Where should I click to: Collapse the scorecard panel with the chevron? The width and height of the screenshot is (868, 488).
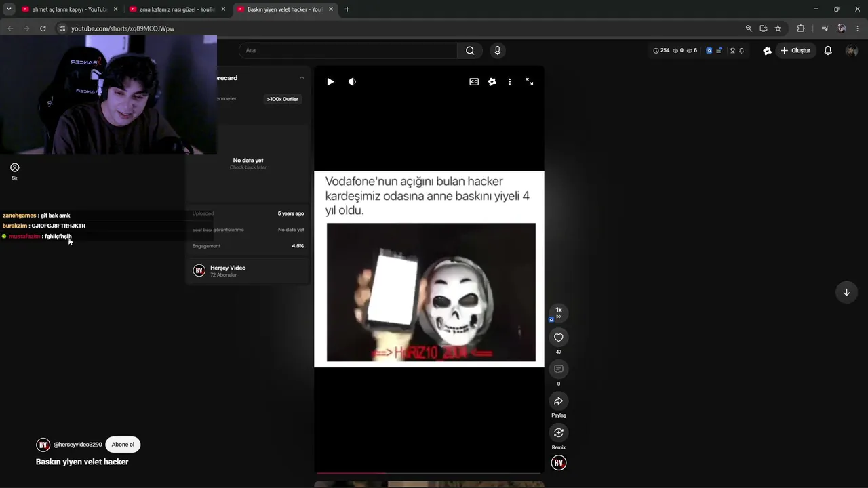click(302, 78)
